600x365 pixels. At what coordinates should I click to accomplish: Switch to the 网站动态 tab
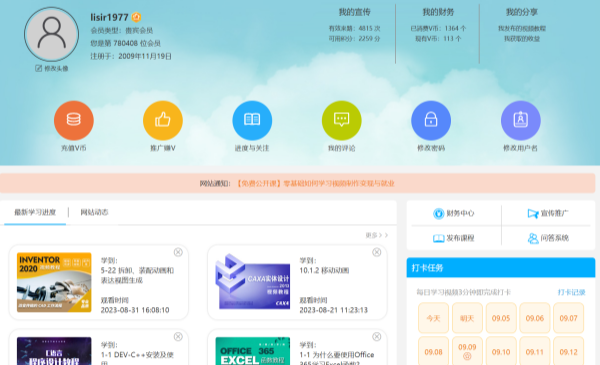click(94, 212)
